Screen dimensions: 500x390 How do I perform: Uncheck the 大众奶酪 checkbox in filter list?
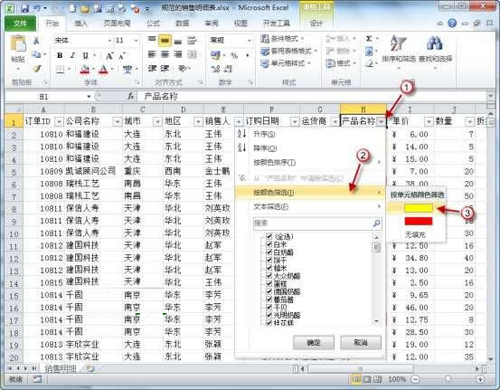[x=269, y=276]
